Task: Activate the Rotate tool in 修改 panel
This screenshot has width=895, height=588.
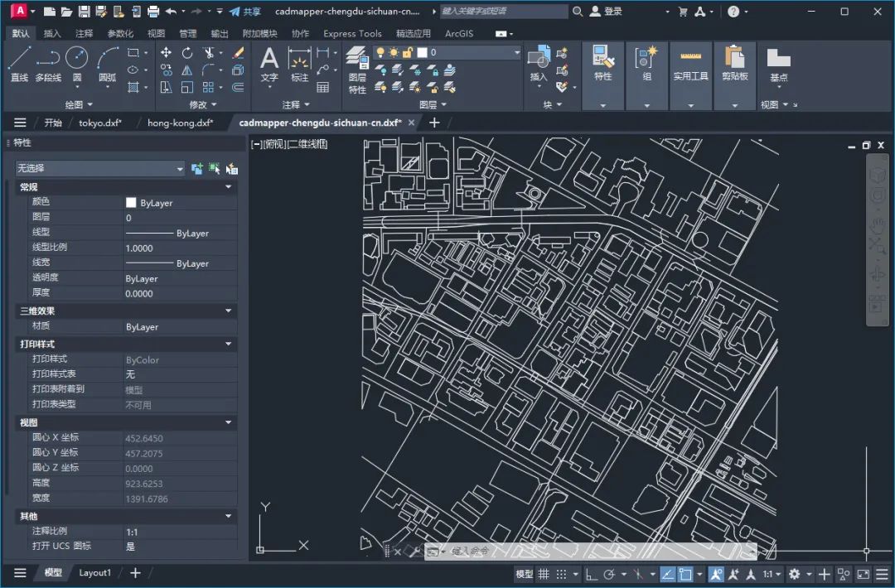Action: pyautogui.click(x=187, y=52)
